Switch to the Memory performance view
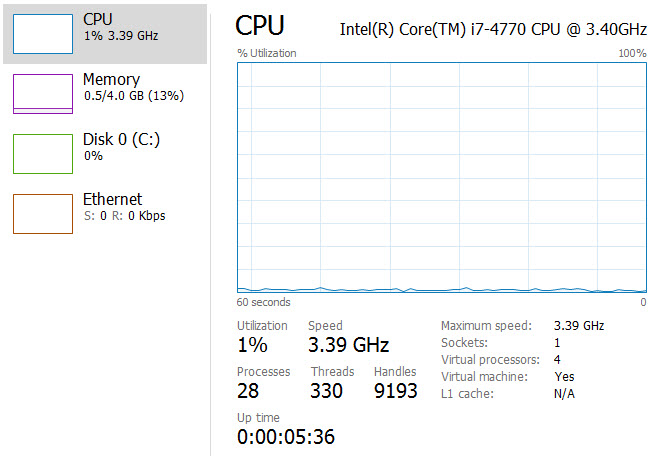This screenshot has width=655, height=456. 120,87
